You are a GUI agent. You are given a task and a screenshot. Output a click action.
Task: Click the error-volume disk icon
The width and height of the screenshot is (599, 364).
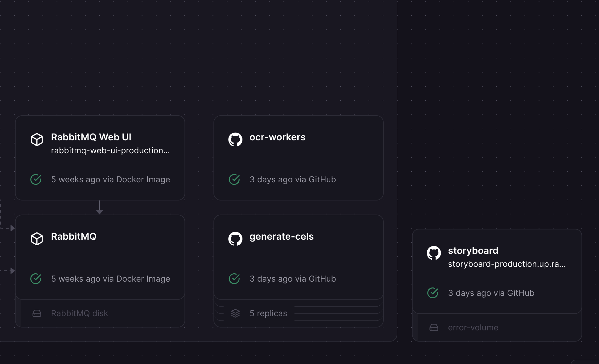[x=434, y=328]
